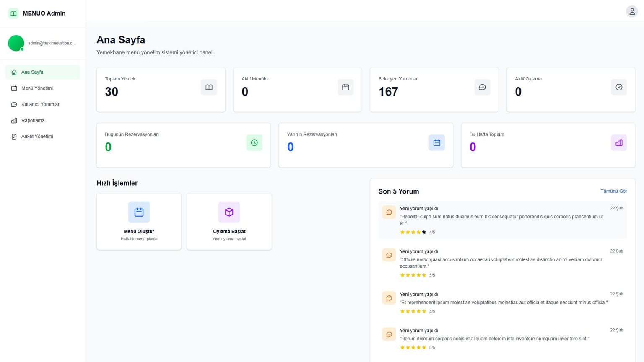
Task: Click the Bugünün Rezervasyonları clock icon
Action: (x=254, y=143)
